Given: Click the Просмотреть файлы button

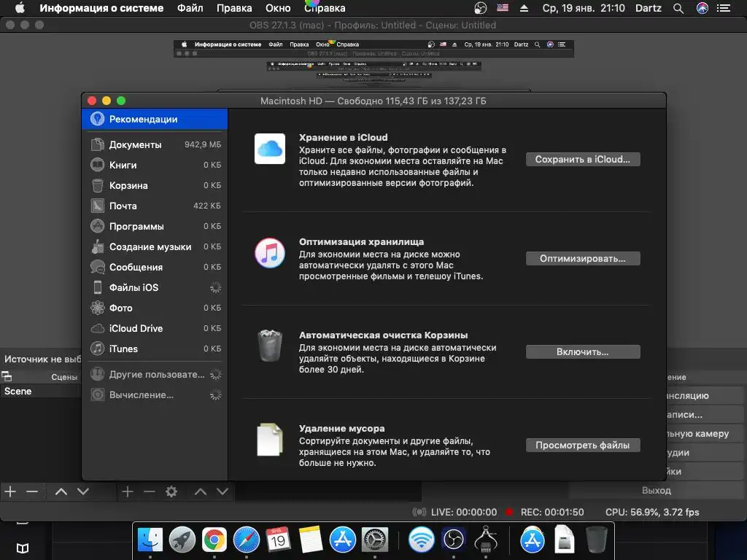Looking at the screenshot, I should pos(583,446).
